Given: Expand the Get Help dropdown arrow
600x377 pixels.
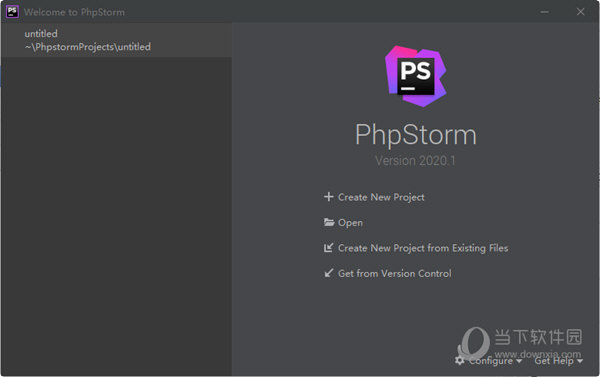Looking at the screenshot, I should point(580,361).
